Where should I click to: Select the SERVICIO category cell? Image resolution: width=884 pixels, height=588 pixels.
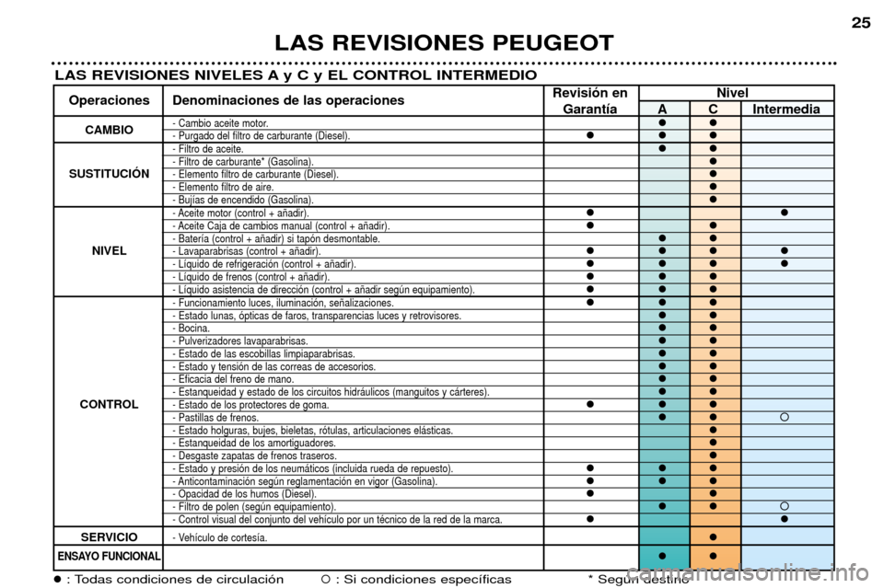click(x=109, y=536)
